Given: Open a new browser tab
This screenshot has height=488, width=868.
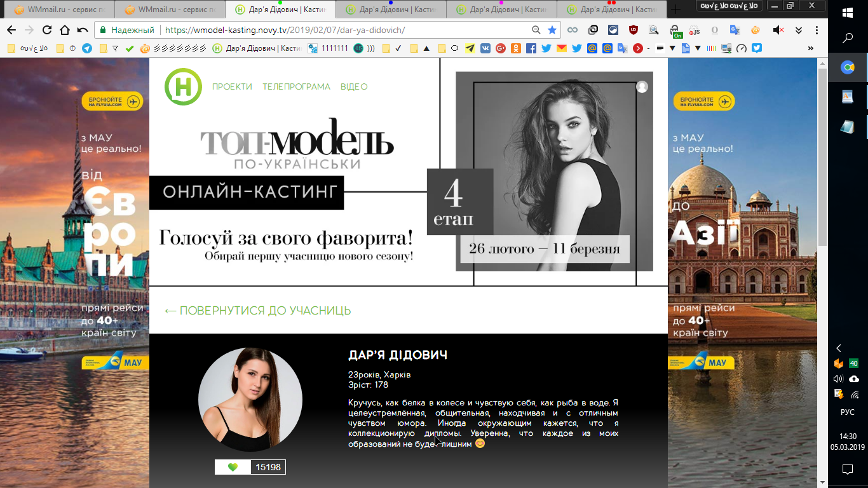Looking at the screenshot, I should coord(676,10).
